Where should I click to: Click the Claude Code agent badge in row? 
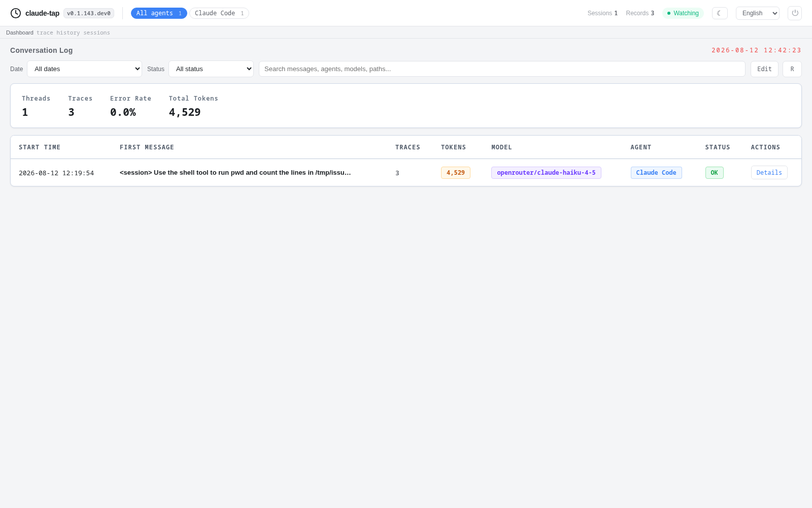(656, 173)
